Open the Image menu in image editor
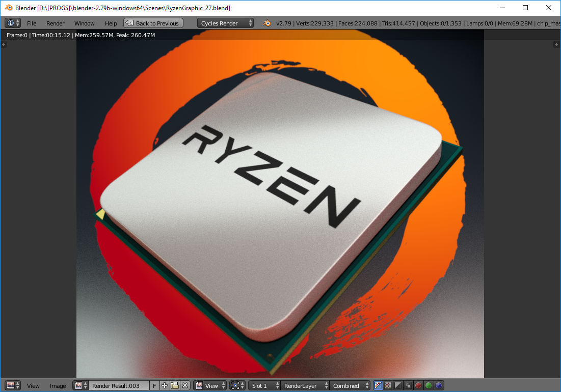Image resolution: width=561 pixels, height=392 pixels. click(58, 385)
